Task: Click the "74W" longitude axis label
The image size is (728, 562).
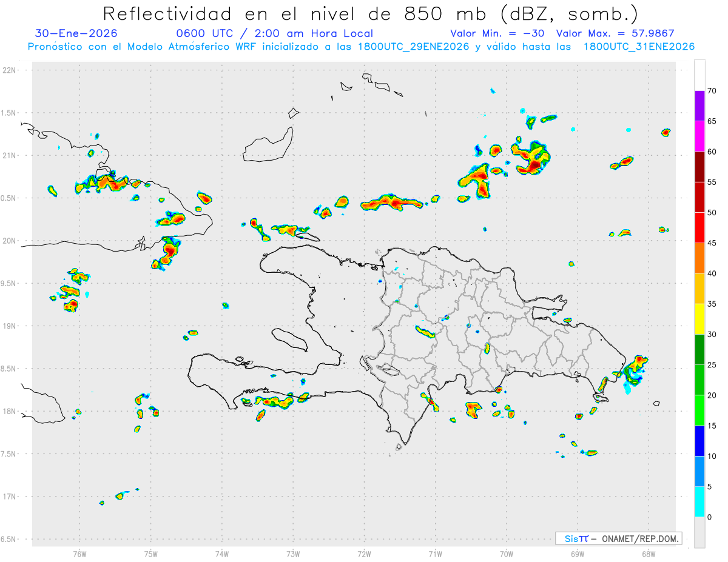Action: point(222,554)
